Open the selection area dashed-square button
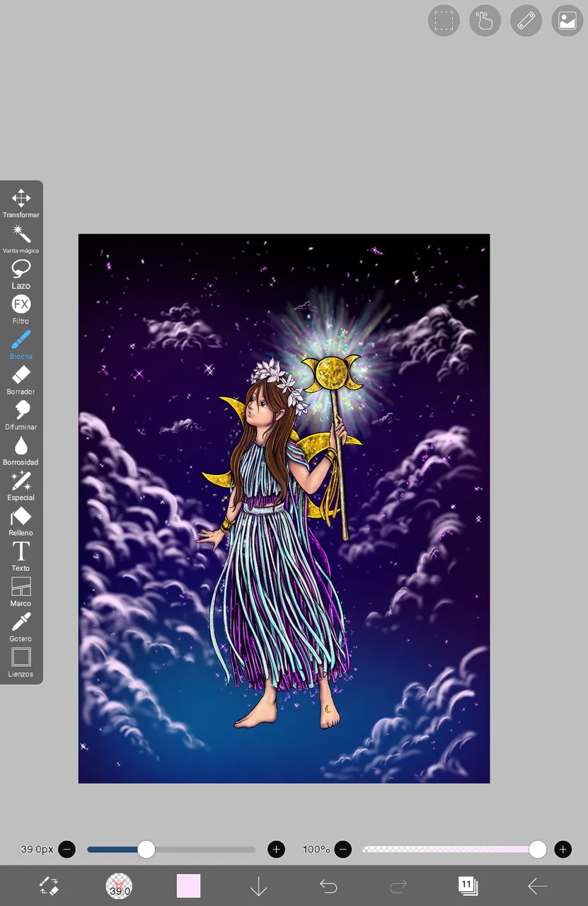 pos(444,21)
